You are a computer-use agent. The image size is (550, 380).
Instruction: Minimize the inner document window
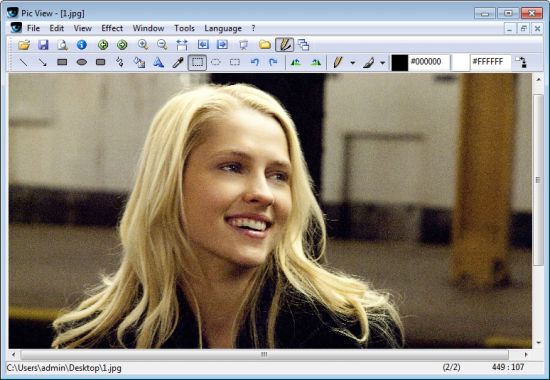click(510, 28)
